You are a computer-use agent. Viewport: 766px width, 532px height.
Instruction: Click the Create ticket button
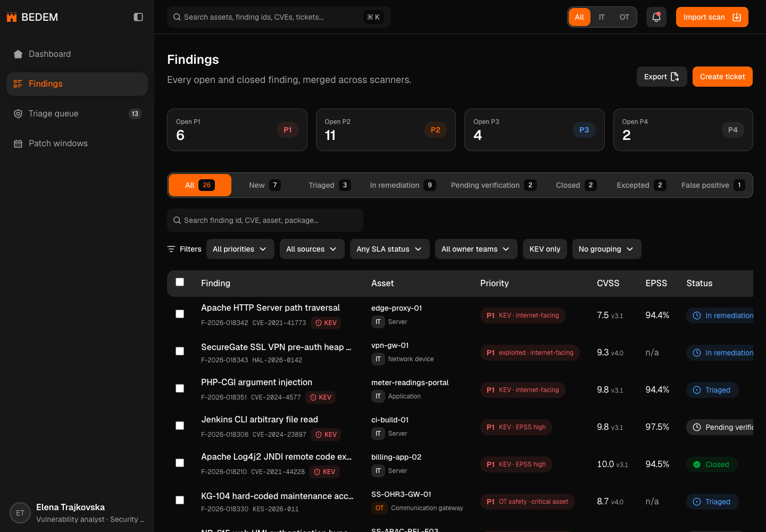coord(722,77)
